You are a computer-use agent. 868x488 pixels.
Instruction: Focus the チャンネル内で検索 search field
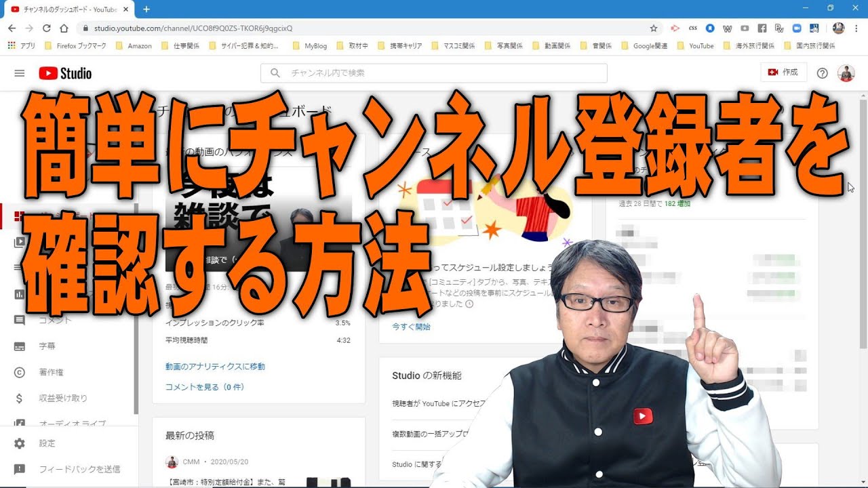coord(434,73)
